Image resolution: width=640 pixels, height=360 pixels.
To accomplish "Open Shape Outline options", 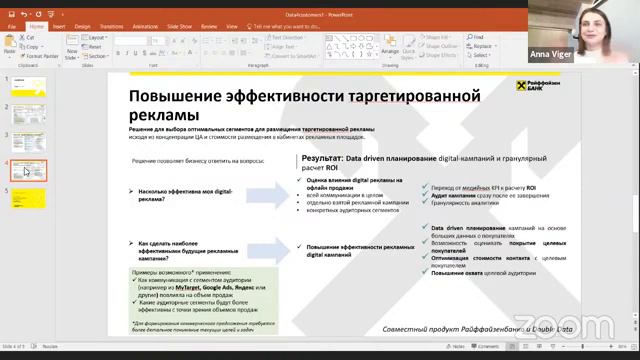I will (438, 46).
